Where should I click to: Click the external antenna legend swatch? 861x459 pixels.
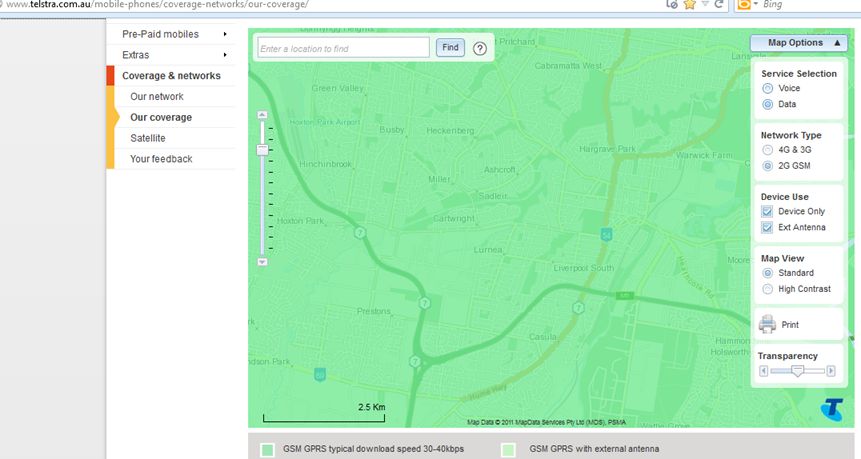509,450
